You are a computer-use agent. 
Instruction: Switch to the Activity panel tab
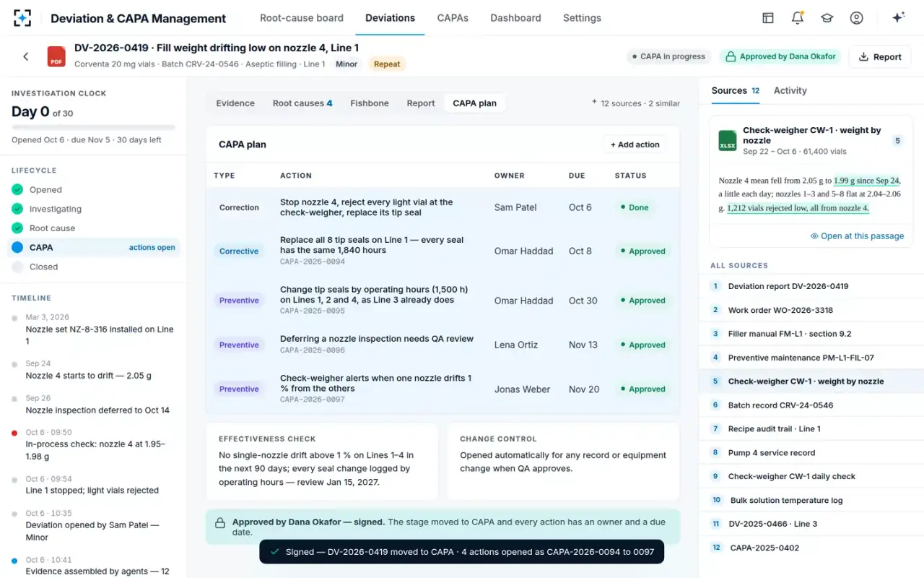click(x=790, y=90)
